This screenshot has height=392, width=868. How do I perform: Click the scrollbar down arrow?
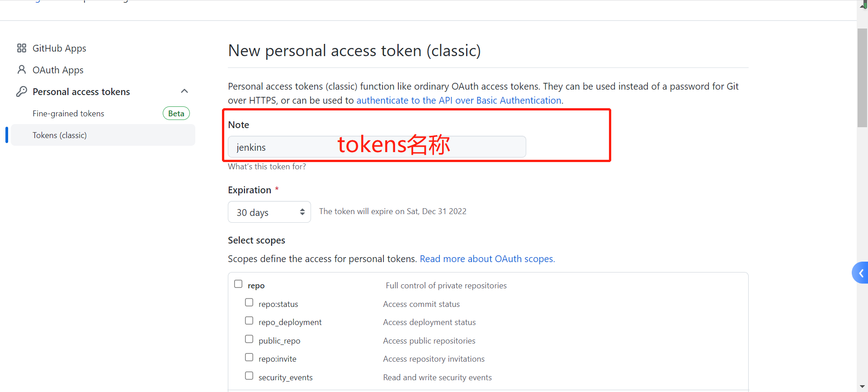[862, 387]
